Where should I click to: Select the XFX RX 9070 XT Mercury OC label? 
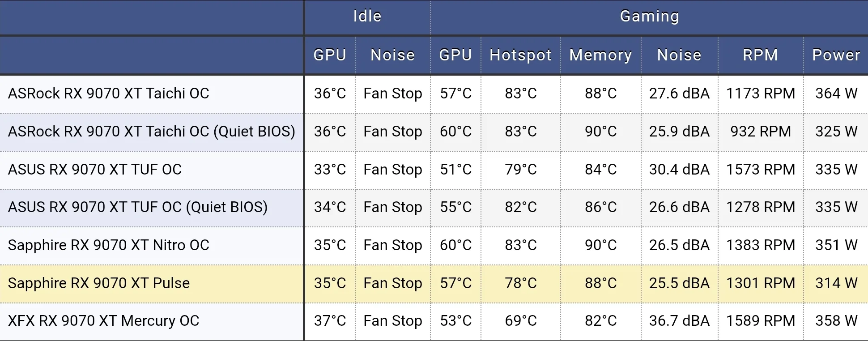click(x=103, y=321)
